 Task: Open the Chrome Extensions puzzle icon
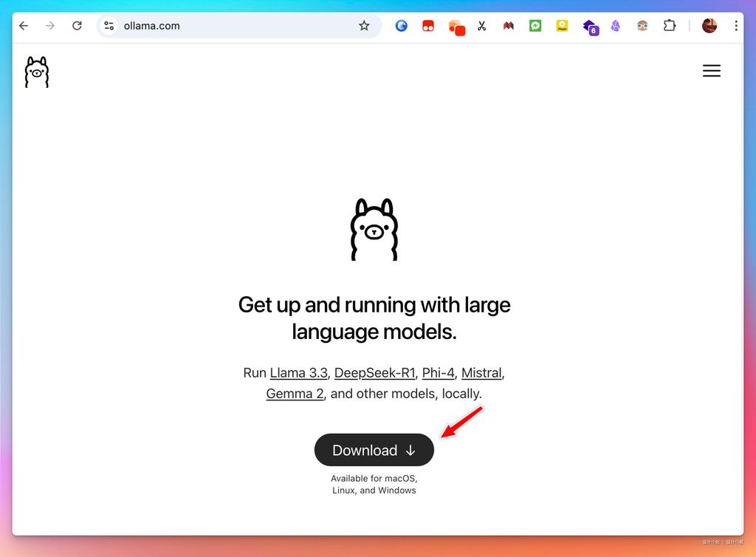(669, 26)
